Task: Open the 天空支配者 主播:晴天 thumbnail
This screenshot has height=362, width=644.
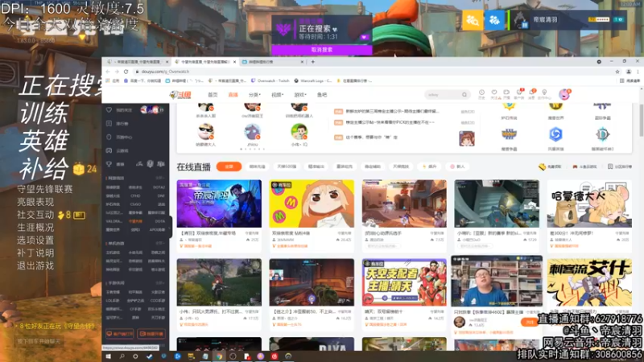Action: 404,282
